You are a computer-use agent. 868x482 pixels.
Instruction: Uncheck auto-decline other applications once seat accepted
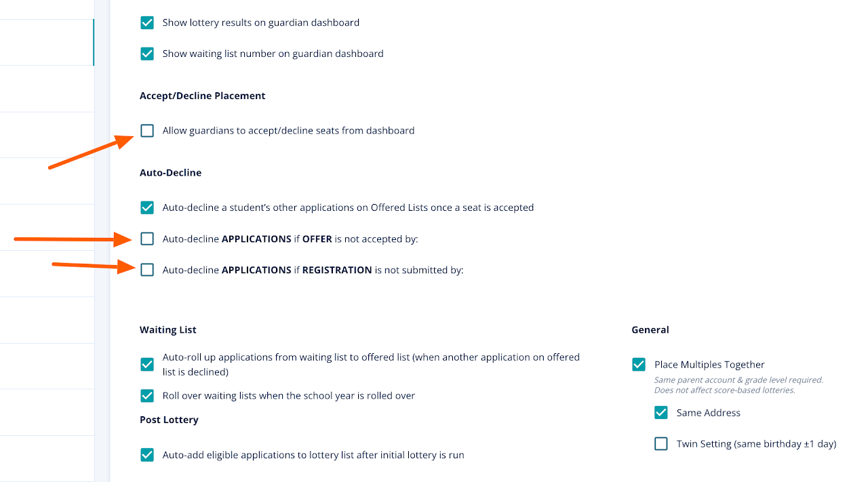[147, 208]
